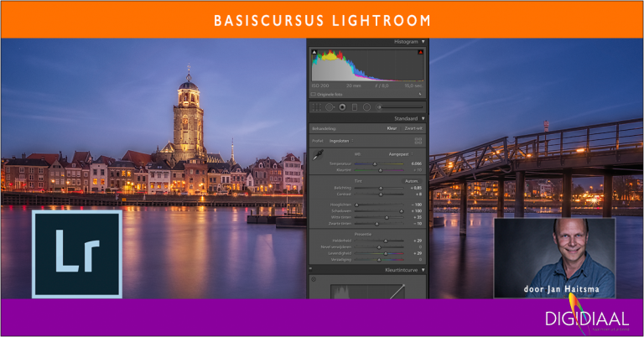Click the histogram graph

click(x=367, y=65)
